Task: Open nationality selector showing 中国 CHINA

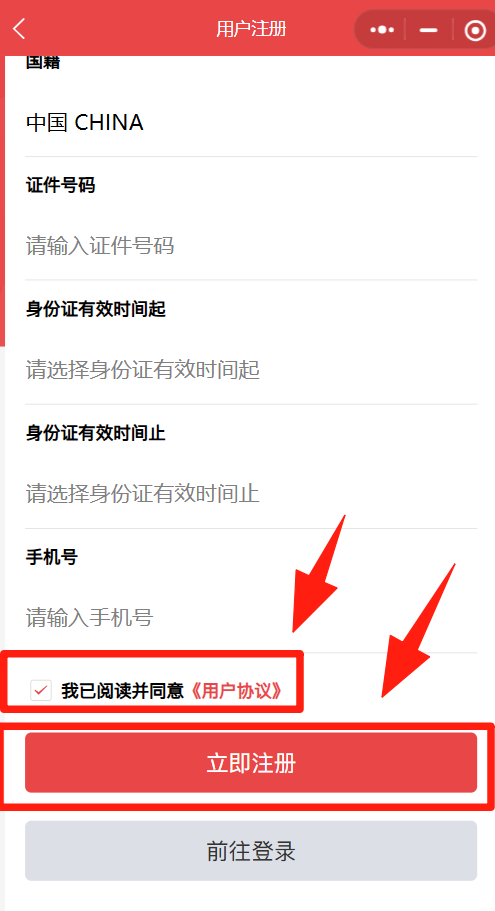Action: point(251,123)
